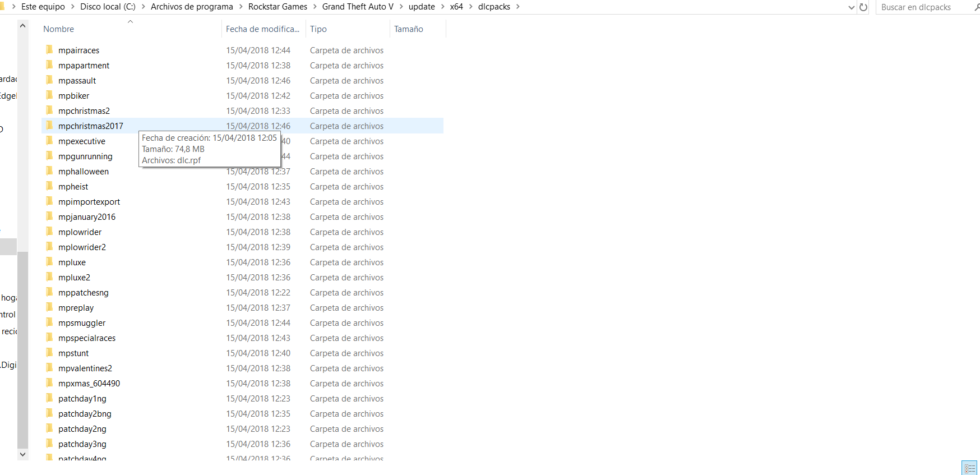The image size is (980, 475).
Task: Sort by the 'Fecha de modifica...' column
Action: (264, 29)
